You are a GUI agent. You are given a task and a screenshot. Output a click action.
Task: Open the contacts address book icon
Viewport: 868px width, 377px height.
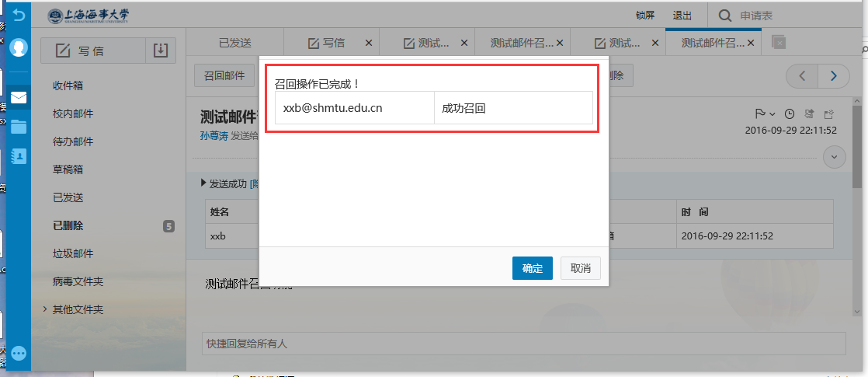(19, 155)
